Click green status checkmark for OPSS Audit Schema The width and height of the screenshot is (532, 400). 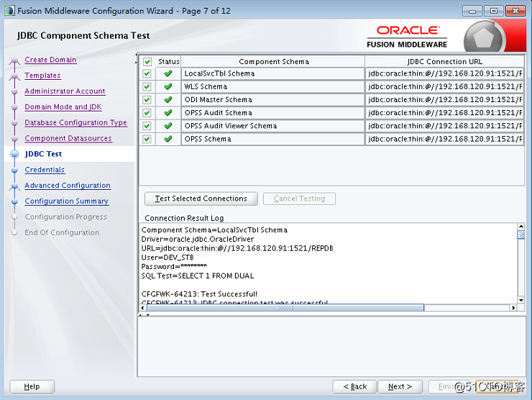coord(168,112)
